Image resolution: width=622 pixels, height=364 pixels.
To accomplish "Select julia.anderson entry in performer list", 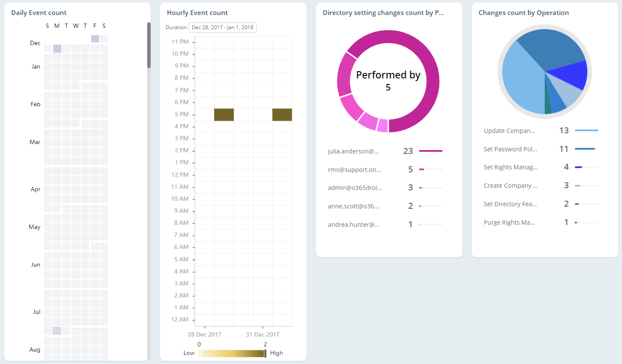I will pos(353,151).
